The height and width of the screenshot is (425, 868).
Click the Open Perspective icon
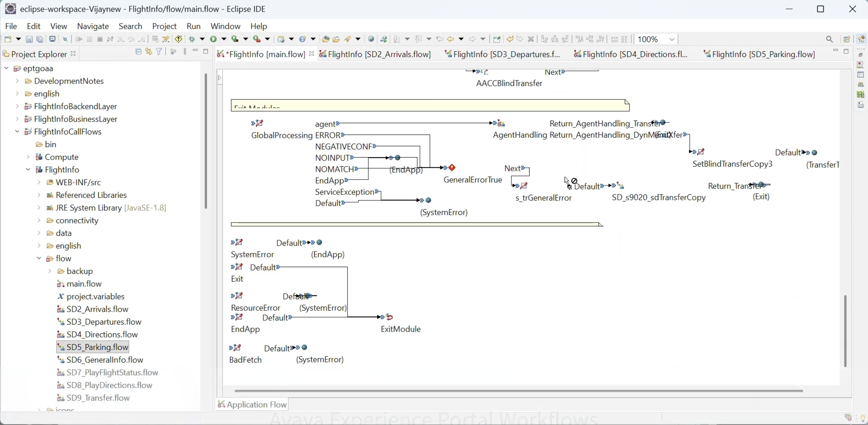pos(847,40)
